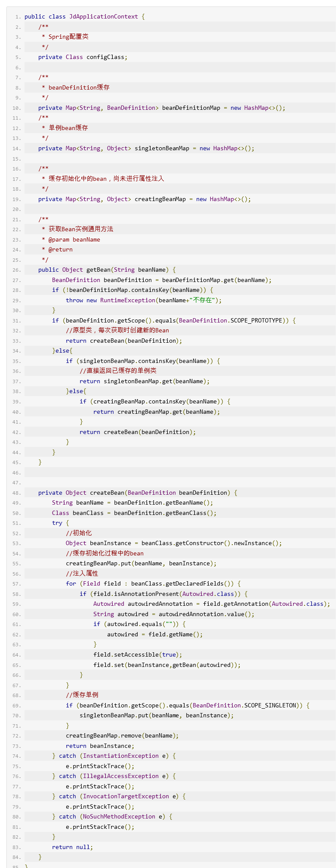Click the class name JdApplicationContext
Viewport: 336px width, 868px height.
pyautogui.click(x=104, y=17)
